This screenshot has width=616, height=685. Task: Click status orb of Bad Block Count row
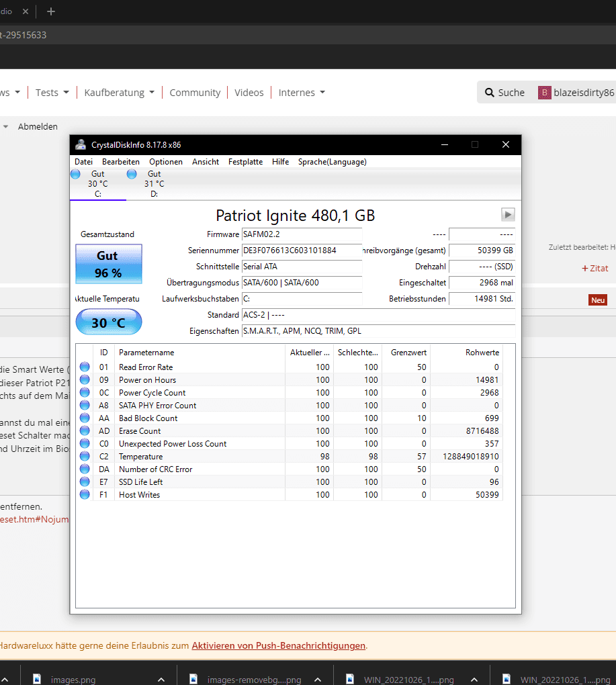point(85,418)
